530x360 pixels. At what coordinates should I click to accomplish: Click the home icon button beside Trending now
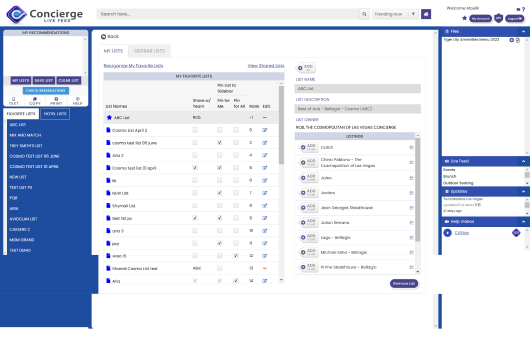click(426, 14)
